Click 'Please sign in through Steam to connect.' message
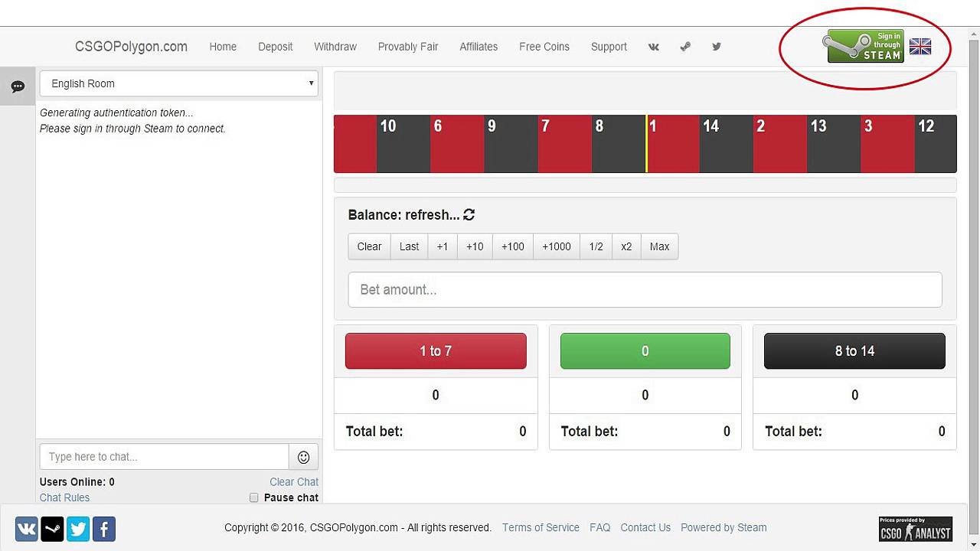 [132, 129]
